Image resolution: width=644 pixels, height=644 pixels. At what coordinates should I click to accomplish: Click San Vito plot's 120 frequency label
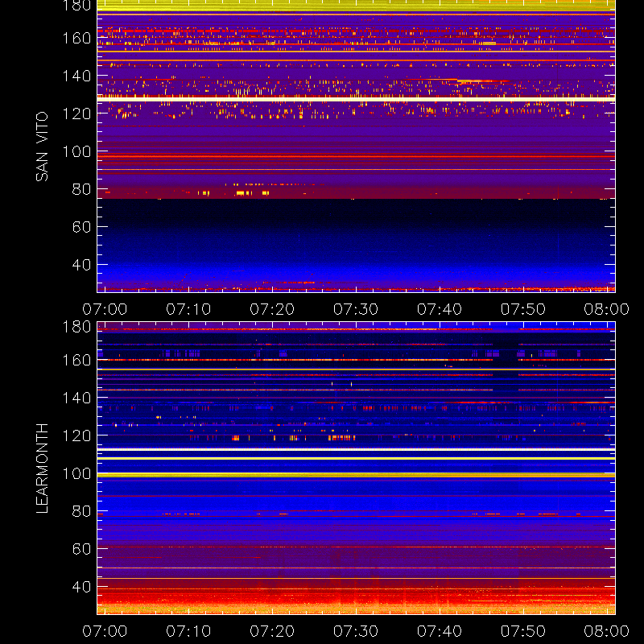click(76, 114)
